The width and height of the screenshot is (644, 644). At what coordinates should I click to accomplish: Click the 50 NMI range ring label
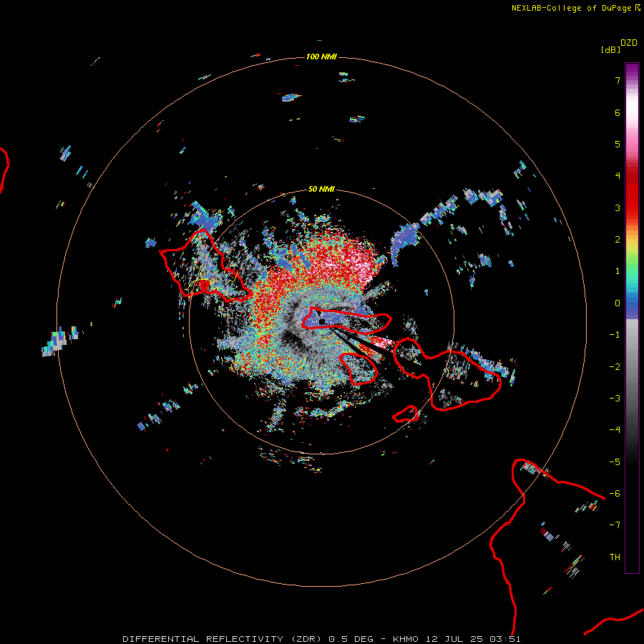pos(321,189)
